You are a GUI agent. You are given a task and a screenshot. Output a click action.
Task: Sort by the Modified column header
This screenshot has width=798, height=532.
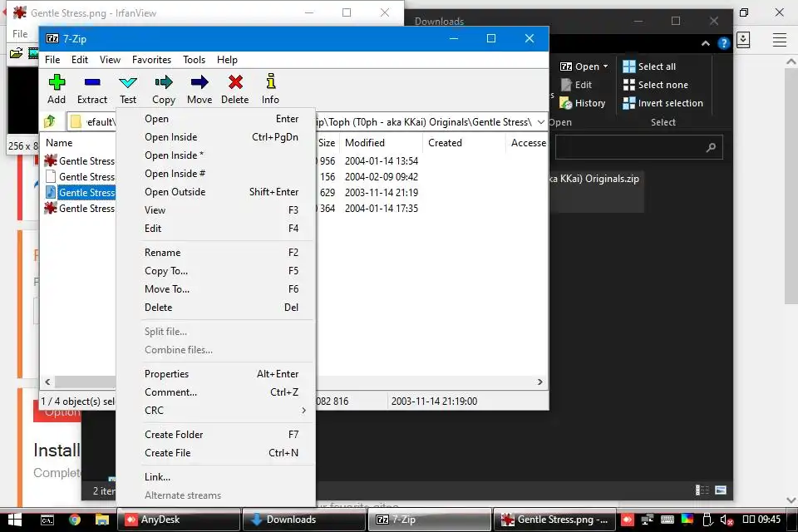point(382,143)
